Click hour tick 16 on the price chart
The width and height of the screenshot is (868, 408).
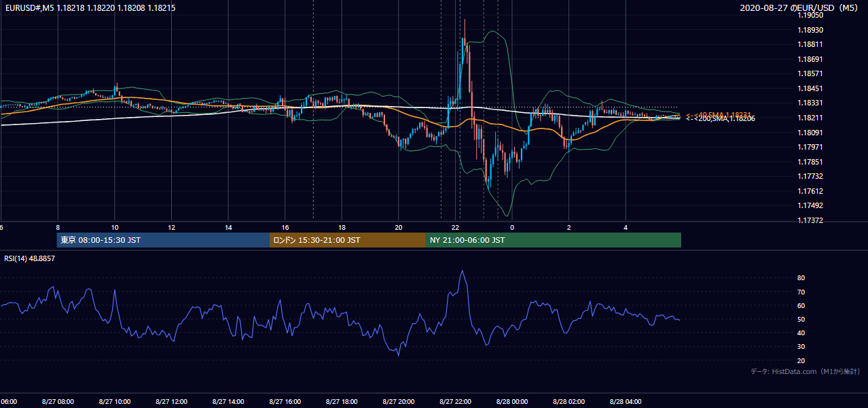[x=285, y=227]
